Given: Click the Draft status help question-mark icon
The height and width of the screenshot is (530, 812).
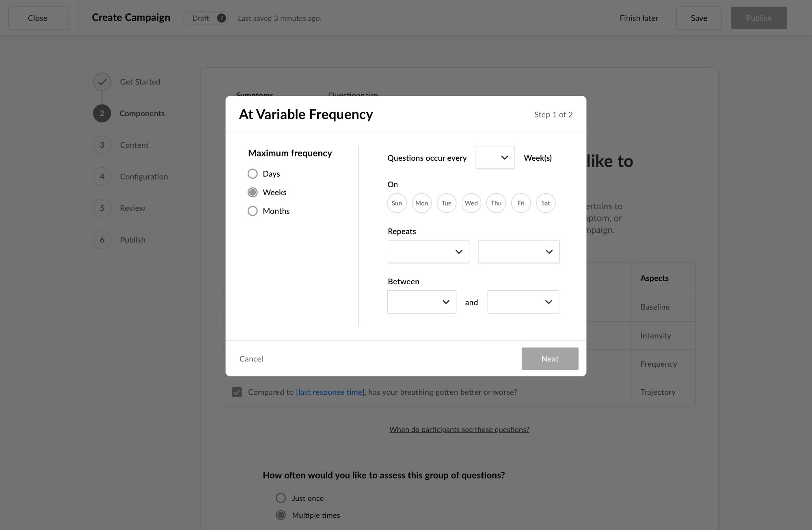Looking at the screenshot, I should coord(221,18).
